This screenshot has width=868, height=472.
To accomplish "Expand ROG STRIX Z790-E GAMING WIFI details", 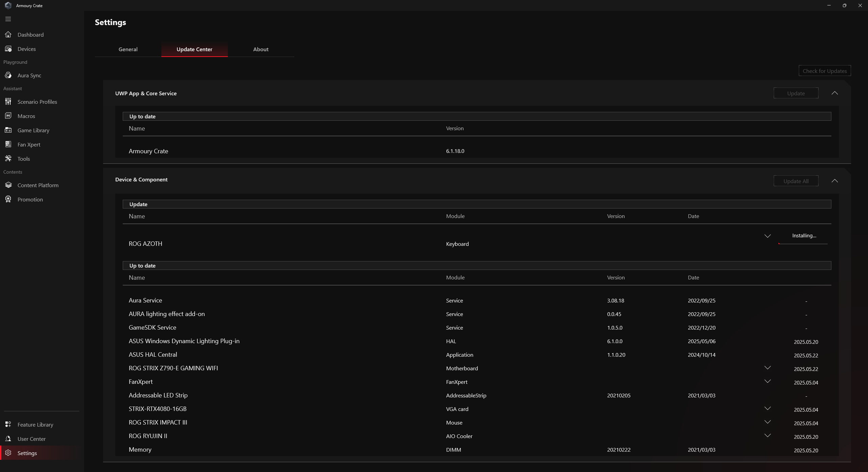I will click(767, 368).
